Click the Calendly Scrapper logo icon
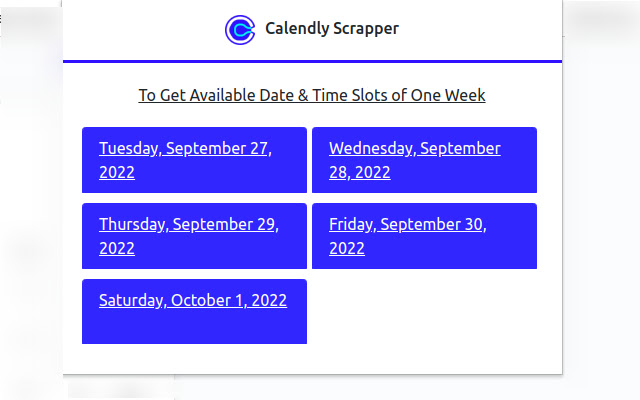This screenshot has height=400, width=640. pos(241,30)
